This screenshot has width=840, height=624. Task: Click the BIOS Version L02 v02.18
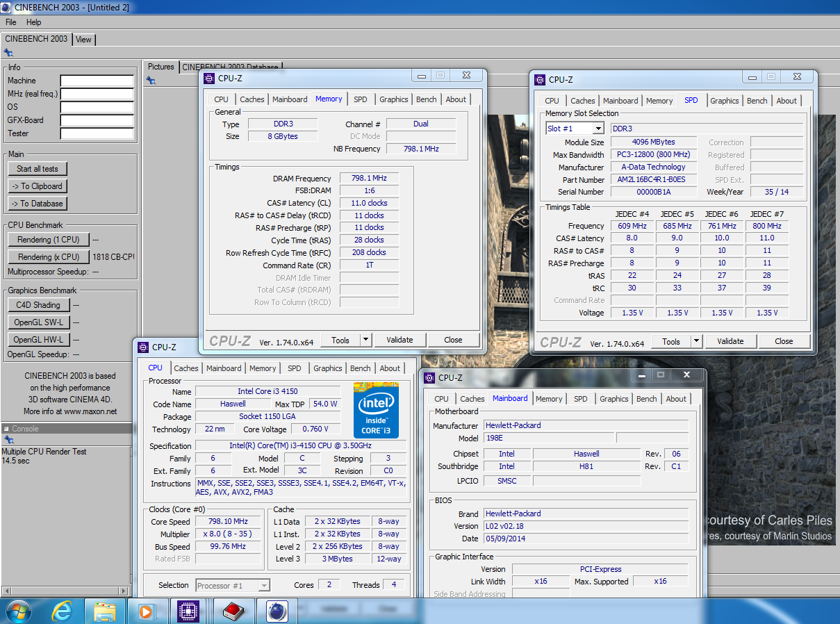coord(586,526)
